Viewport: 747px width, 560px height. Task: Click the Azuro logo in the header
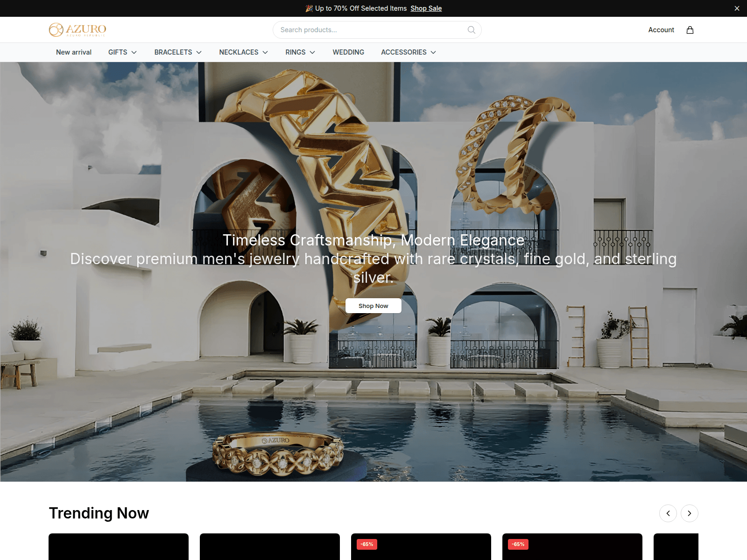click(x=78, y=30)
